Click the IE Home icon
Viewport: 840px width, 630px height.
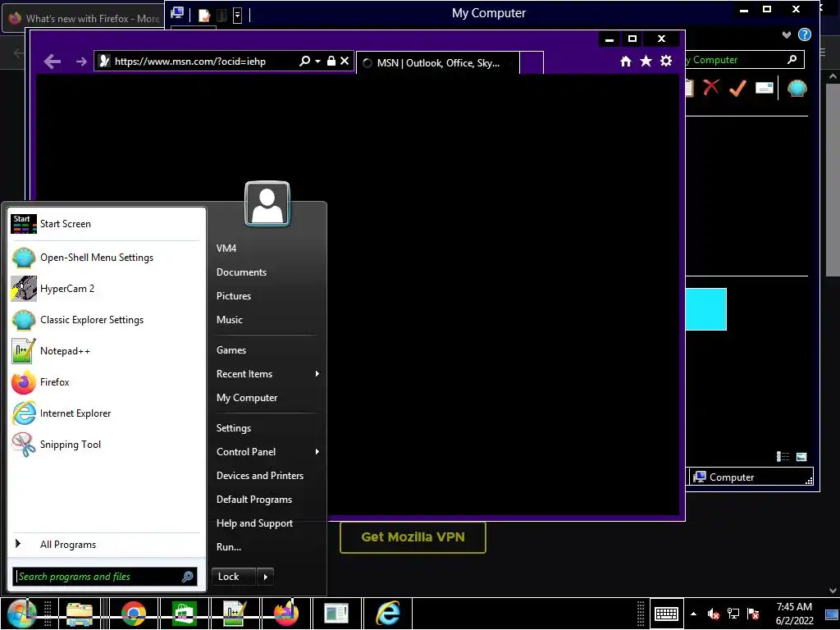(626, 62)
